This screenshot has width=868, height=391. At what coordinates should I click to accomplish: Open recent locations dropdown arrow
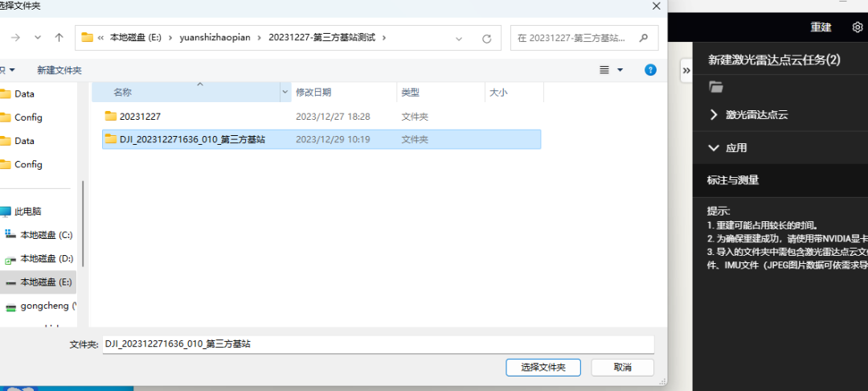coord(38,38)
